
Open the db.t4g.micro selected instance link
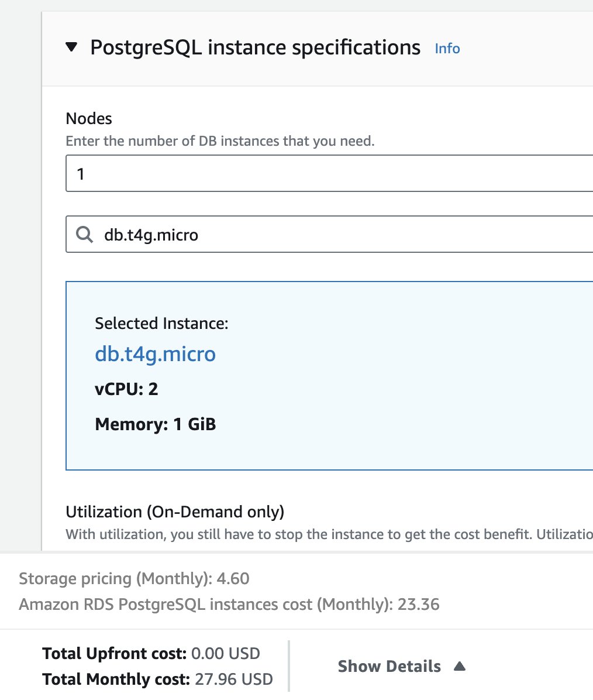[156, 354]
